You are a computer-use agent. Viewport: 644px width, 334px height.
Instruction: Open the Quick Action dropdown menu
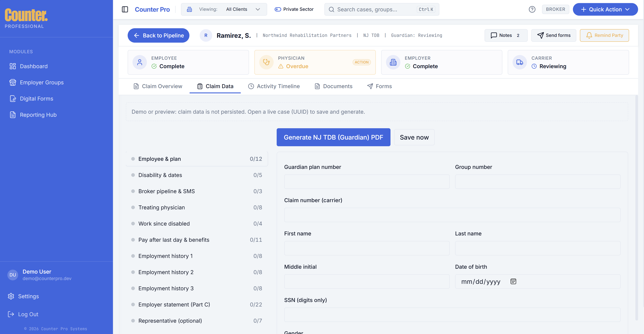pyautogui.click(x=605, y=9)
